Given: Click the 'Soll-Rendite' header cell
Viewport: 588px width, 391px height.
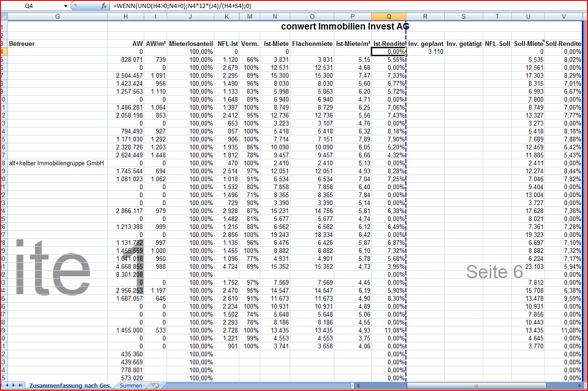Looking at the screenshot, I should point(564,44).
